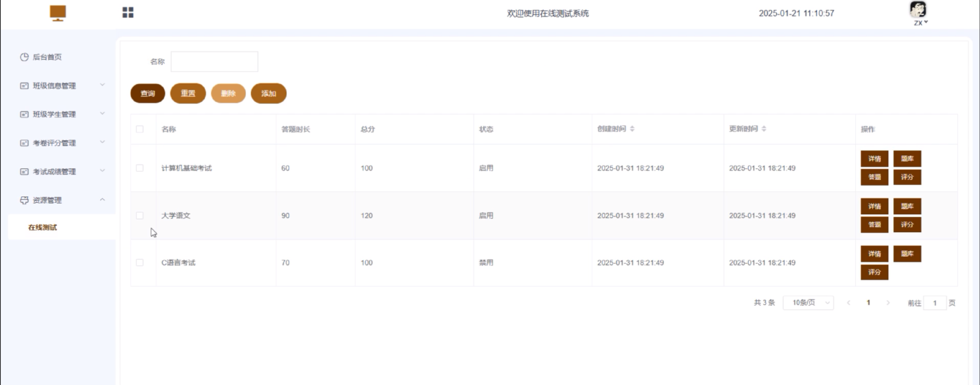The image size is (980, 385).
Task: Click the monitor logo icon
Action: (58, 13)
